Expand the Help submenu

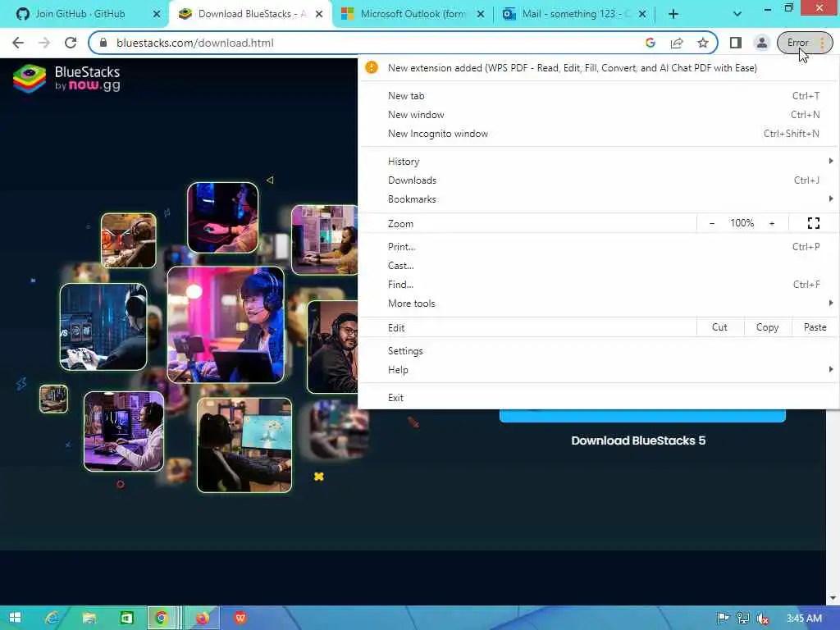pos(598,370)
